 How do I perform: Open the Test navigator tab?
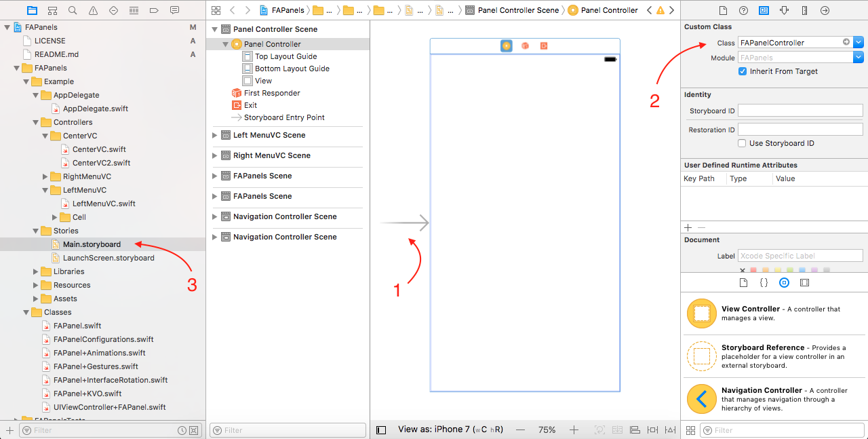113,10
